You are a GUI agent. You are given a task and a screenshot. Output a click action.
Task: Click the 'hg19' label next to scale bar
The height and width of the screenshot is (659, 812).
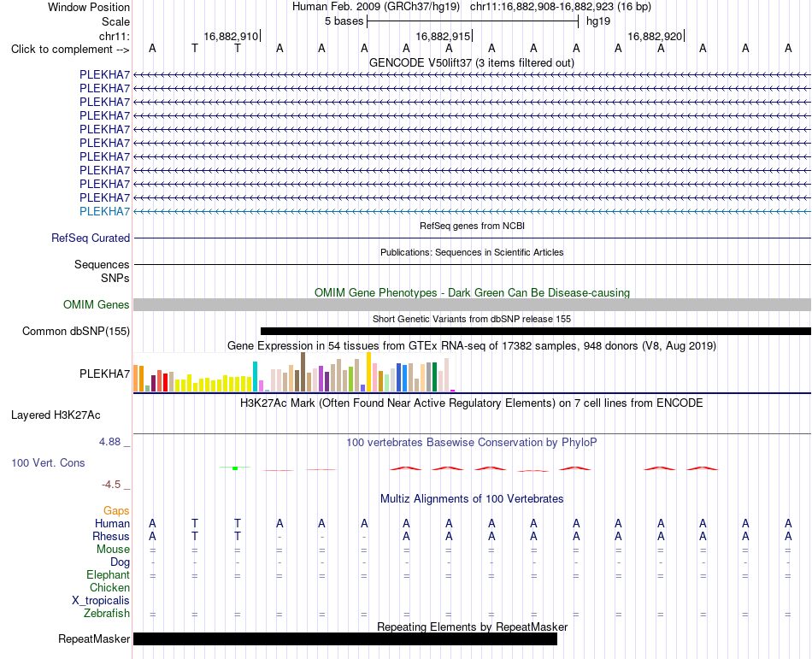click(598, 21)
